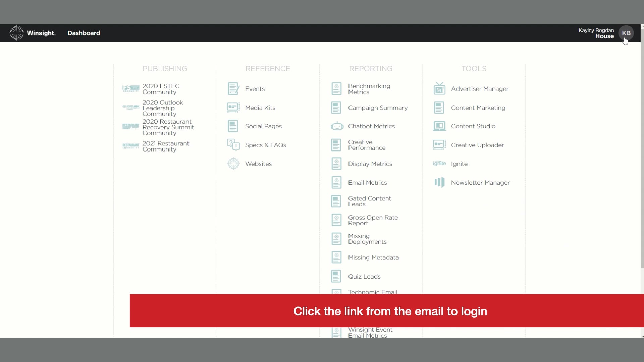Open the Campaign Summary report link
Viewport: 644px width, 362px height.
[x=378, y=108]
